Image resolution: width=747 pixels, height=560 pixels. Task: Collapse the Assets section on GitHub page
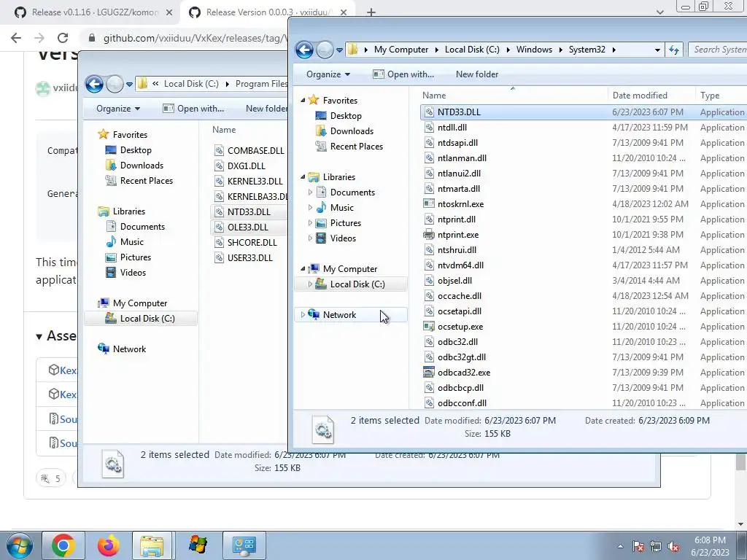[39, 336]
